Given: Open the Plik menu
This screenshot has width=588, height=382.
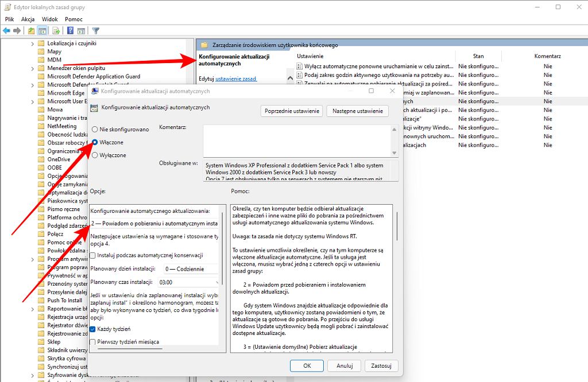Looking at the screenshot, I should click(9, 19).
